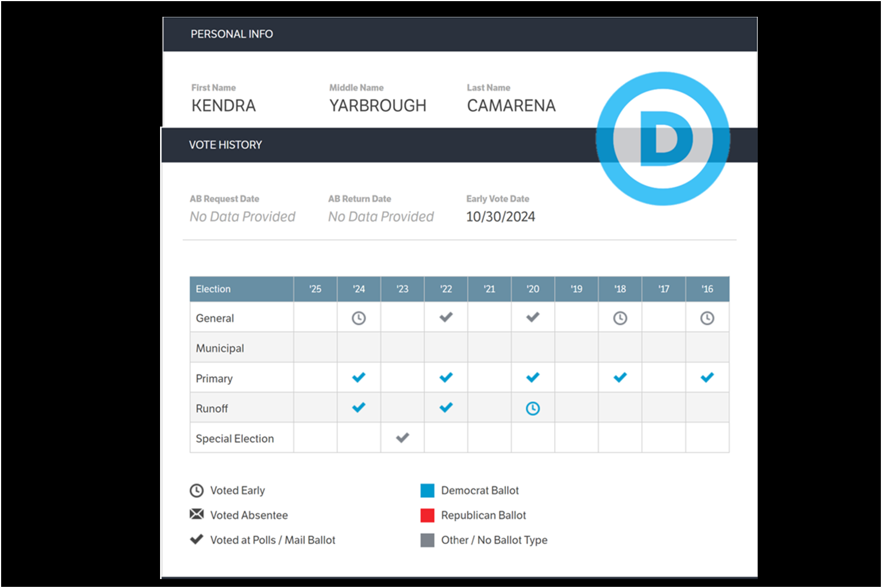Click the Voted Absentee legend label
Screen dimensions: 882x588
click(x=249, y=515)
